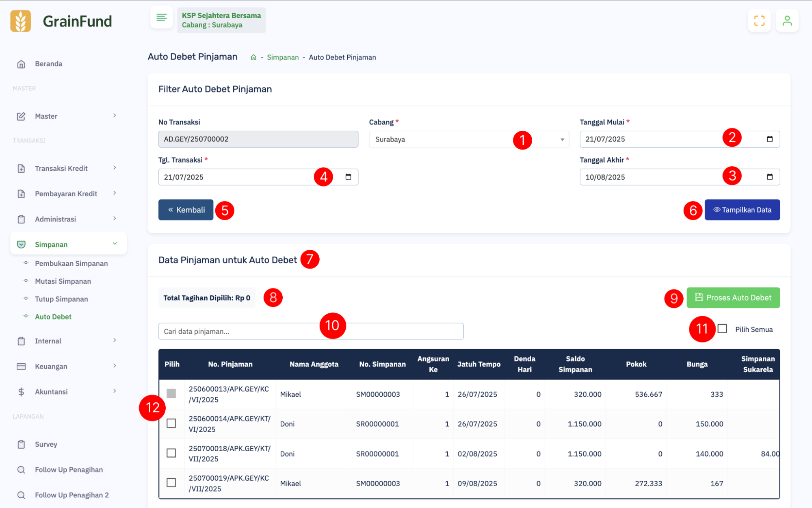Image resolution: width=812 pixels, height=508 pixels.
Task: Click the Tampilkan Data button
Action: point(742,210)
